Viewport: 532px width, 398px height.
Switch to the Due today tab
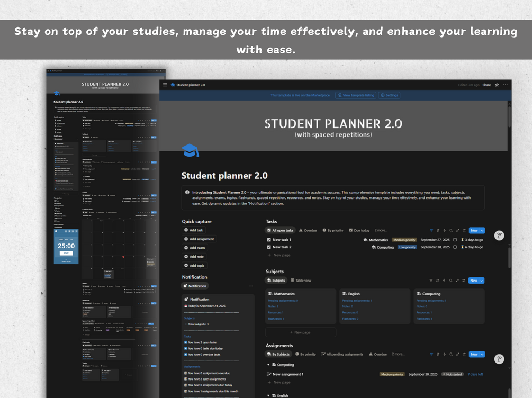[359, 230]
